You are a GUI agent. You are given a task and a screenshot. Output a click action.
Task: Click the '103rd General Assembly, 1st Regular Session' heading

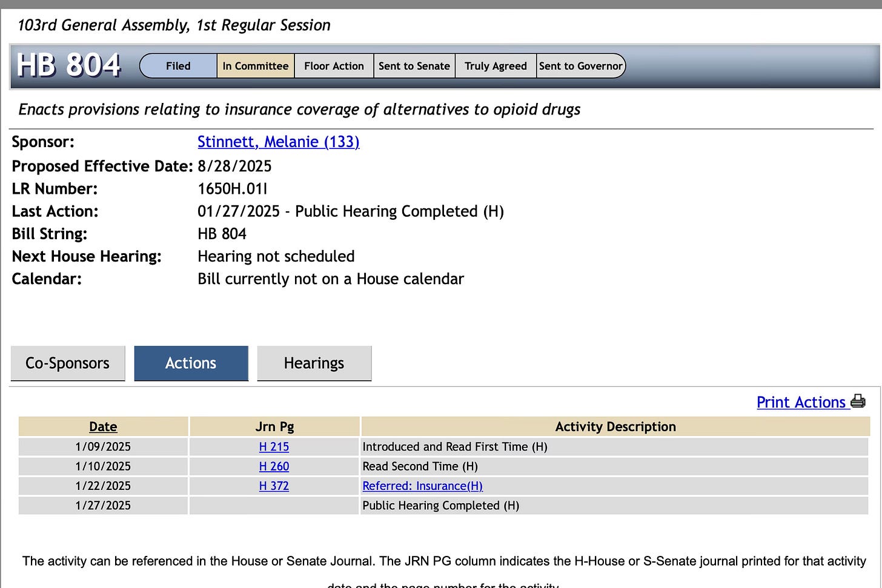click(x=174, y=25)
